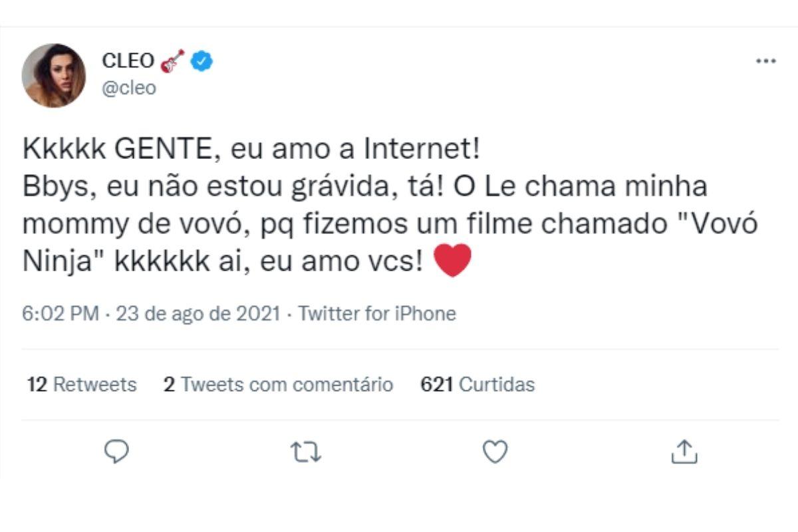Open the three-dot more options menu
The image size is (798, 532).
pos(766,61)
